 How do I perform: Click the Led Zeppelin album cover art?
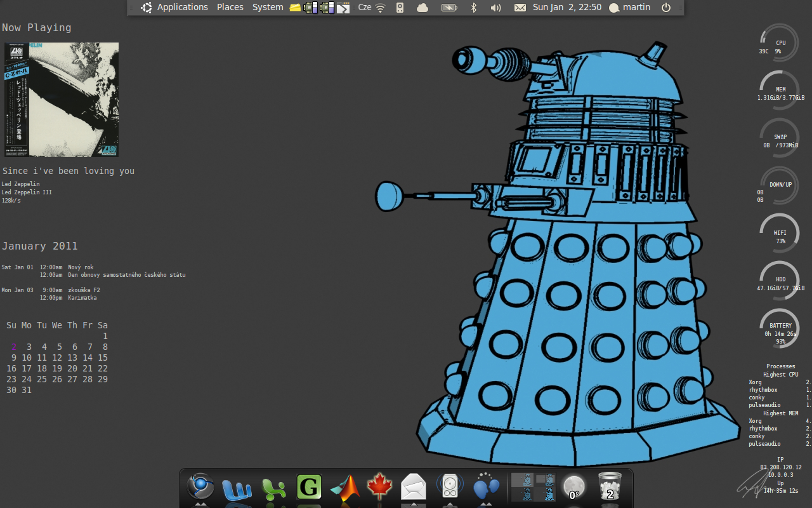[x=62, y=100]
